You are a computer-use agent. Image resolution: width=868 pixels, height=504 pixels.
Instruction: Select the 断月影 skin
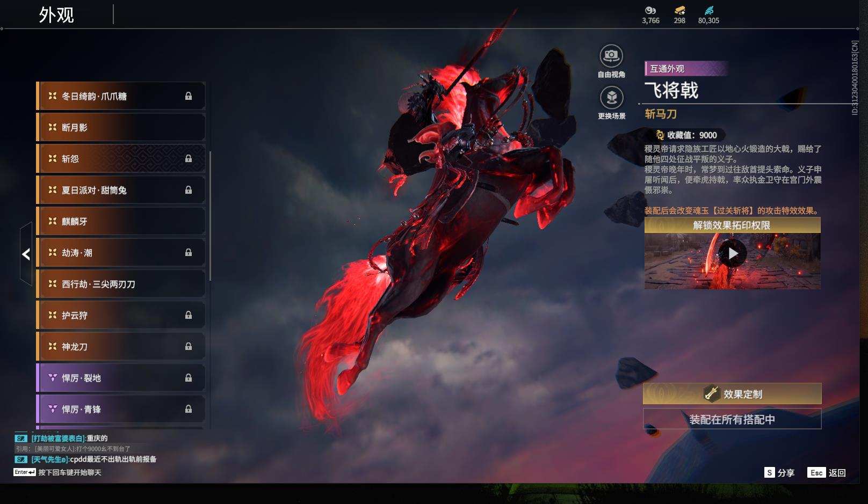tap(121, 127)
